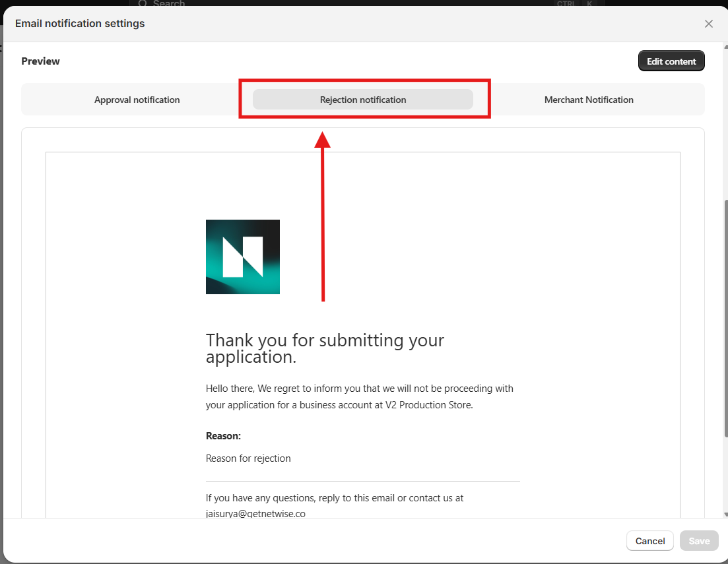This screenshot has width=728, height=564.
Task: Select the Rejection notification tab
Action: tap(362, 100)
